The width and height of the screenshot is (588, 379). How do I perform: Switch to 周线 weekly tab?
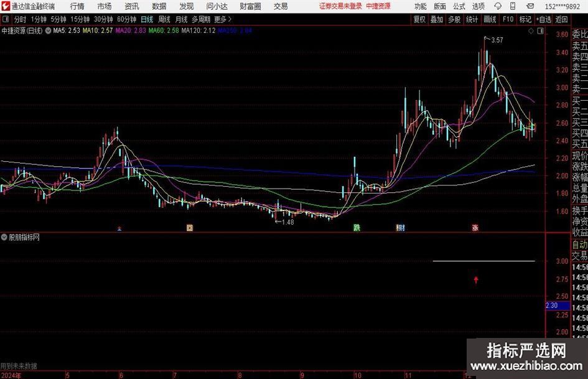164,19
